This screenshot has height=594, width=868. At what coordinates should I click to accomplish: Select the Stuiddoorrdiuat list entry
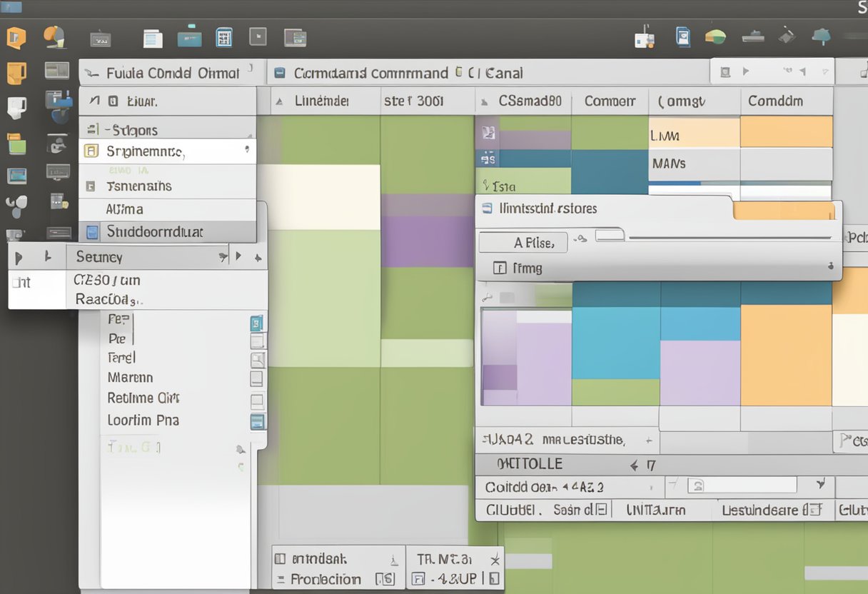[x=154, y=231]
